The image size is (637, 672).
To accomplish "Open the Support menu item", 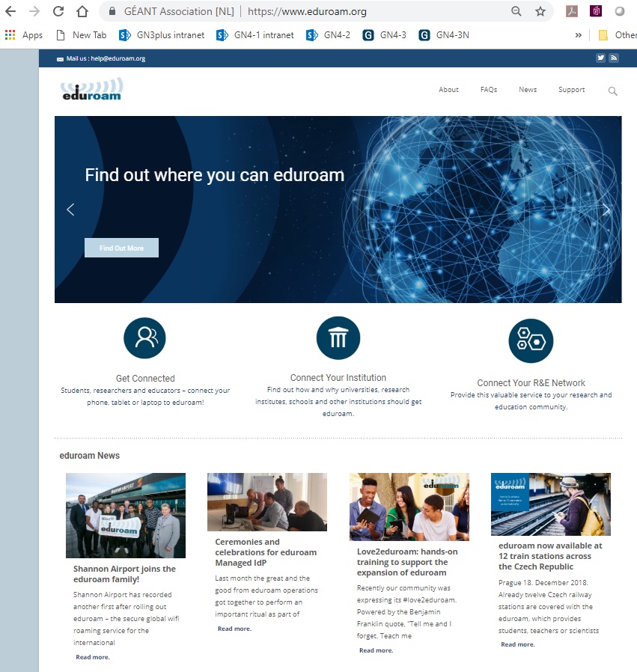I will tap(571, 90).
